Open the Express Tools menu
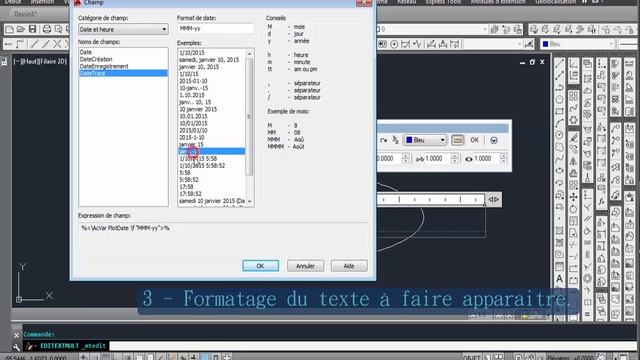This screenshot has width=640, height=360. click(443, 2)
